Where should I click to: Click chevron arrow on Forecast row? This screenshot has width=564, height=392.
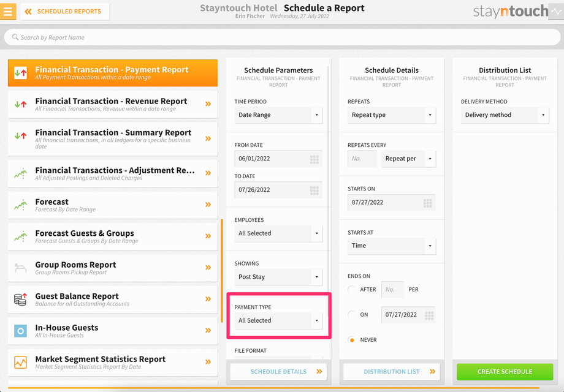point(208,205)
